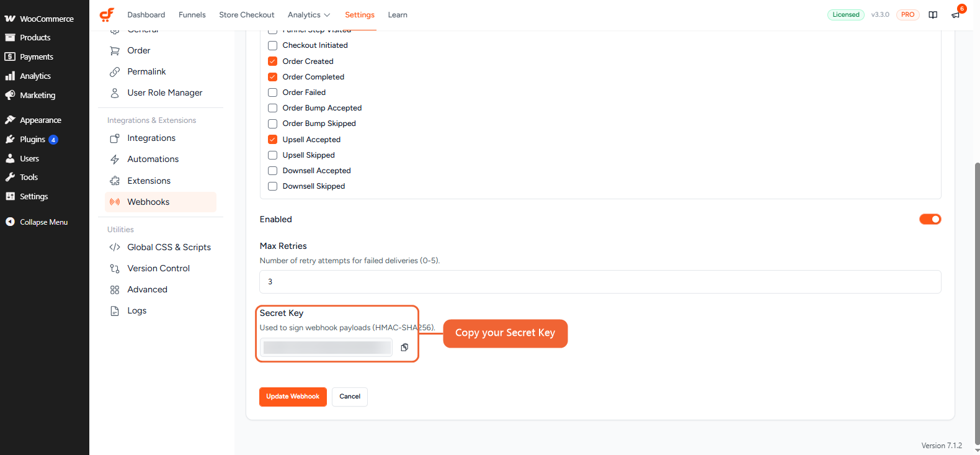Check the Order Failed checkbox

coord(272,92)
